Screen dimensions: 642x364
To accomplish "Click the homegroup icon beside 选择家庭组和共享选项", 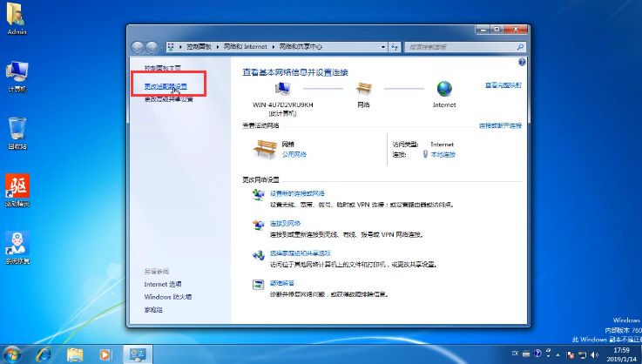I will (259, 255).
